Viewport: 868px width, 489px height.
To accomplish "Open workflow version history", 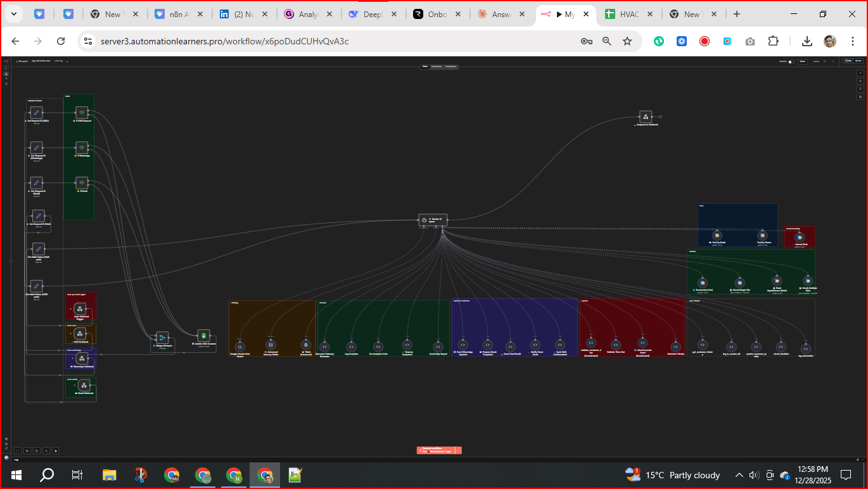I will coord(824,61).
